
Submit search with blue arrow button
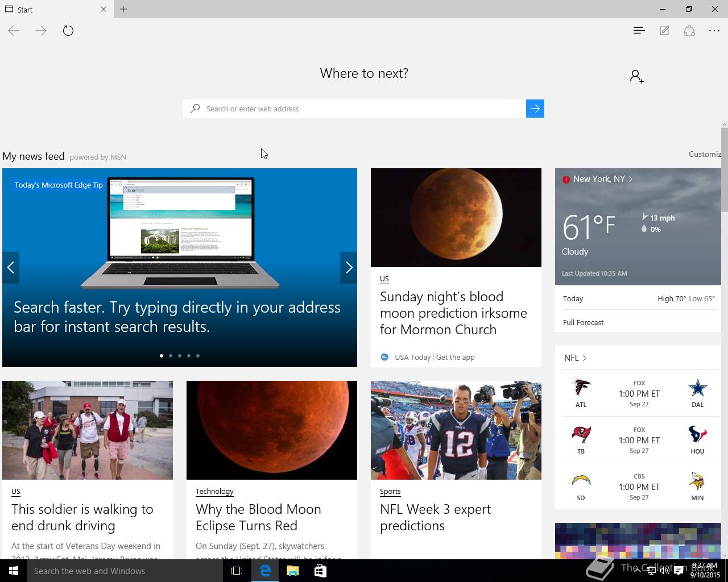pyautogui.click(x=535, y=109)
